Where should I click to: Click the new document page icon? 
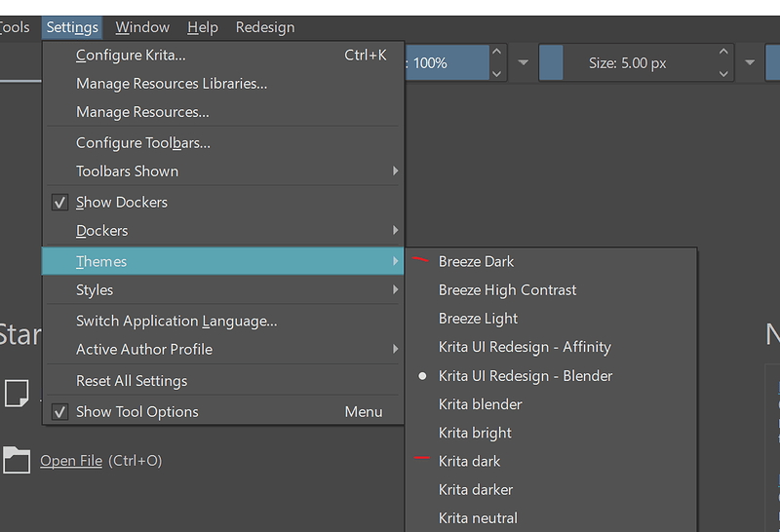(17, 393)
